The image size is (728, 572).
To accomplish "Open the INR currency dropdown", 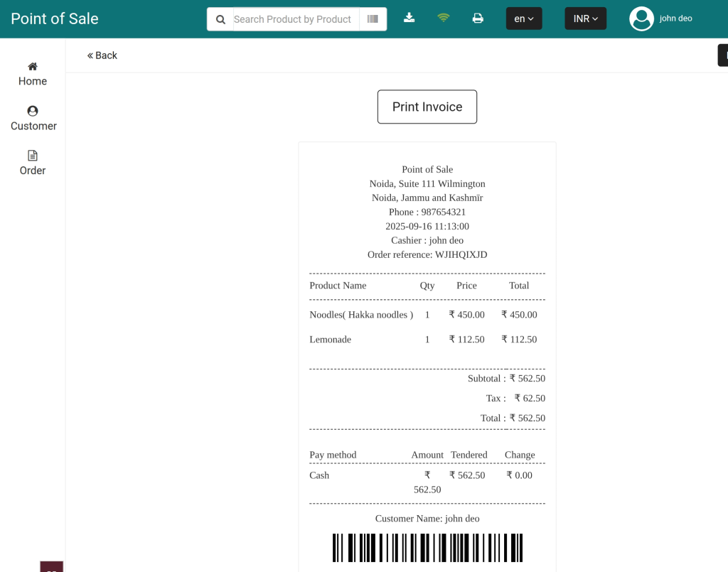I will (x=586, y=18).
